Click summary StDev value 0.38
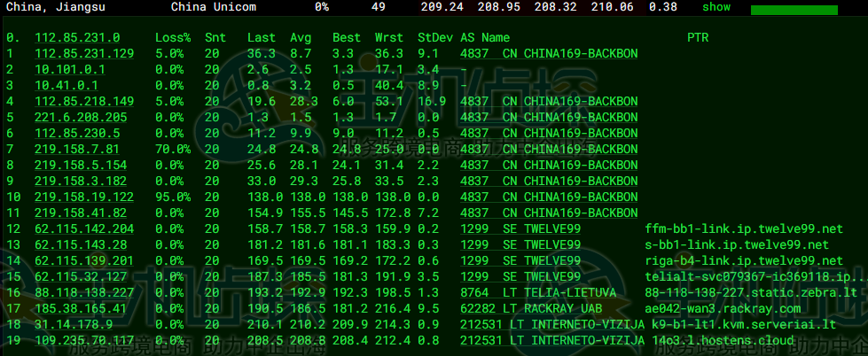This screenshot has width=868, height=356. pyautogui.click(x=662, y=7)
